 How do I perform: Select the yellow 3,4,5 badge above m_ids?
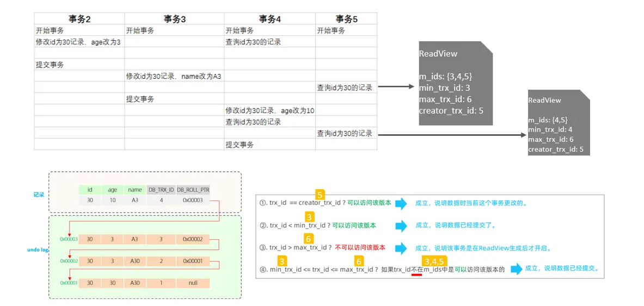pos(434,261)
